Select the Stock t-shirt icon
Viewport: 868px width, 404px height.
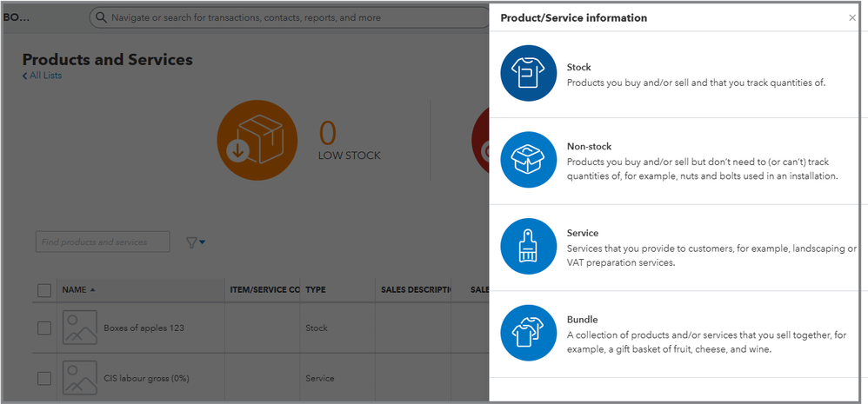[529, 74]
